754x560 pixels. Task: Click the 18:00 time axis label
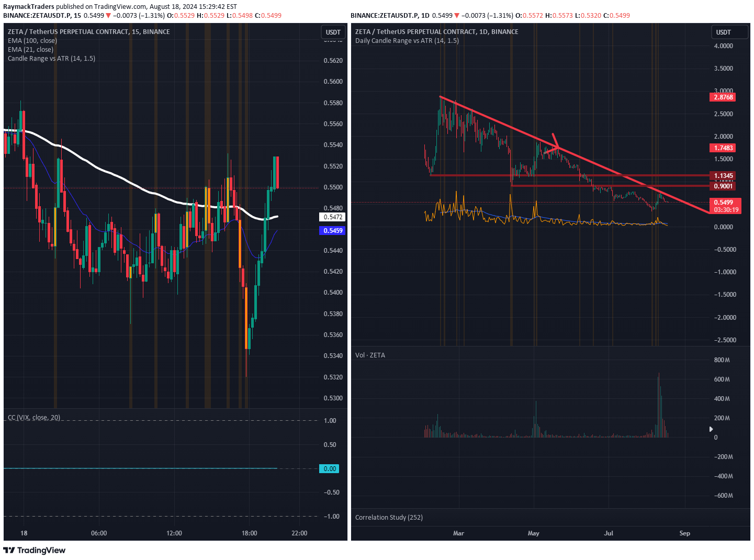click(250, 533)
